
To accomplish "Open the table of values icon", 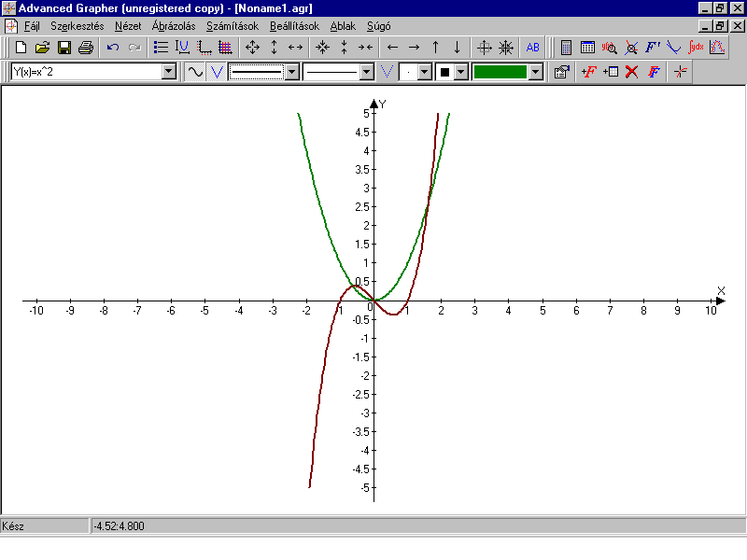I will pyautogui.click(x=587, y=48).
